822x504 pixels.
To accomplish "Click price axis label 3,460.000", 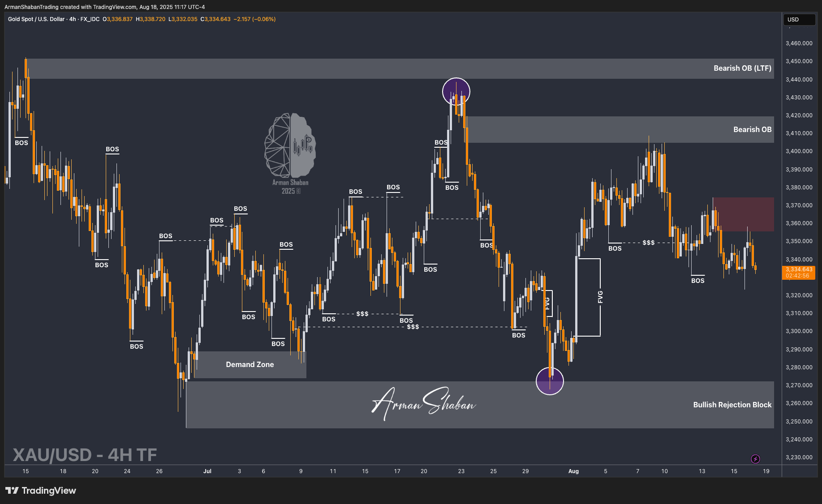I will (799, 43).
